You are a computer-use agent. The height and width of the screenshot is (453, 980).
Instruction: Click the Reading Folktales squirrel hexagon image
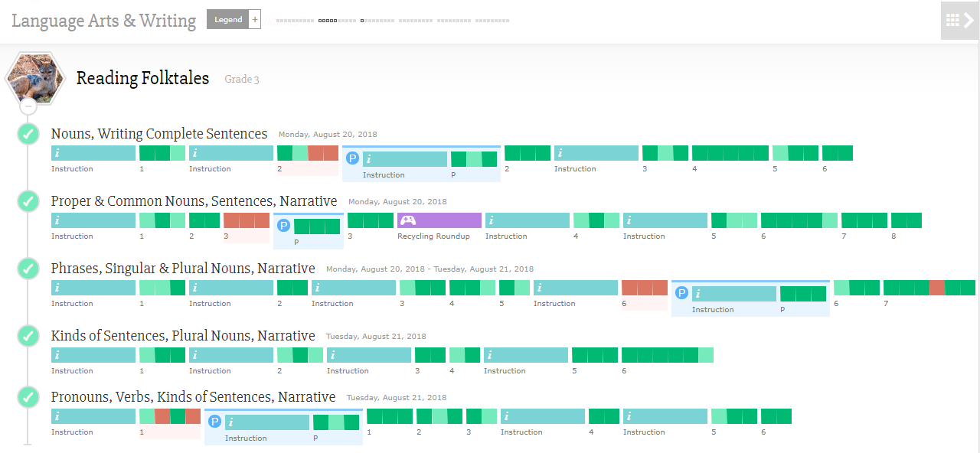(x=33, y=77)
